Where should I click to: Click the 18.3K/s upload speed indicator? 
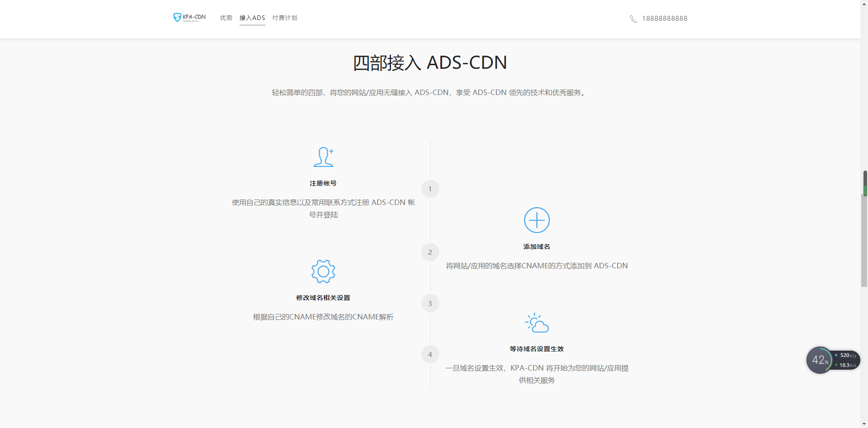click(x=846, y=365)
